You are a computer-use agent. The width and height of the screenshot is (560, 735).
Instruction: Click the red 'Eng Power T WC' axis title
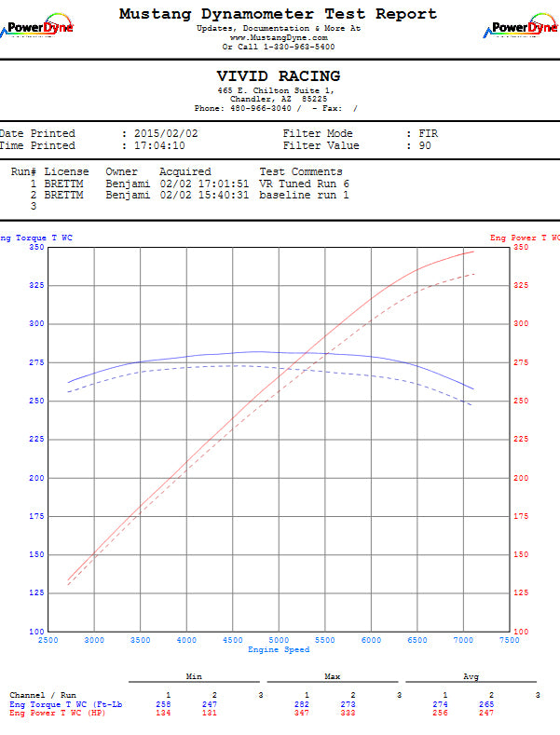coord(525,238)
